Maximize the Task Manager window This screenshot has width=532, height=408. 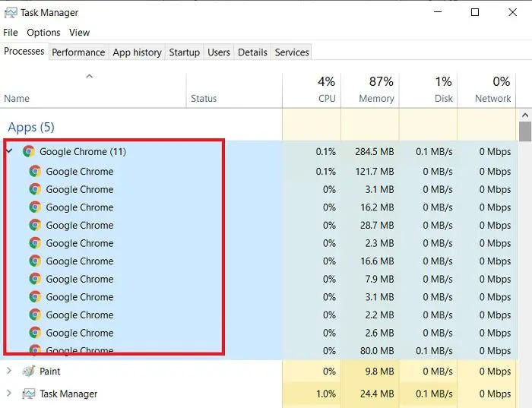pyautogui.click(x=475, y=12)
